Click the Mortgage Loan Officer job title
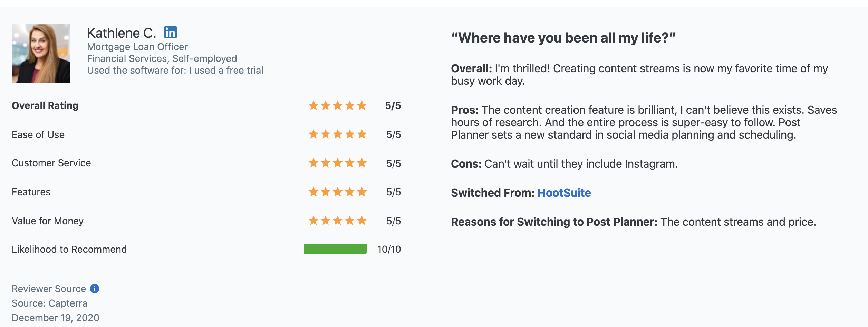The width and height of the screenshot is (868, 327). point(137,47)
